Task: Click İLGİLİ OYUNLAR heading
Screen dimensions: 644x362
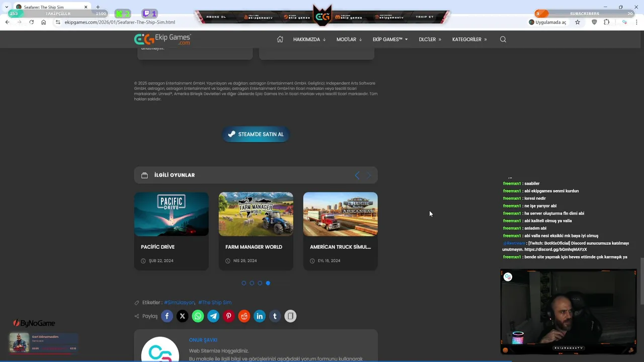Action: point(175,175)
